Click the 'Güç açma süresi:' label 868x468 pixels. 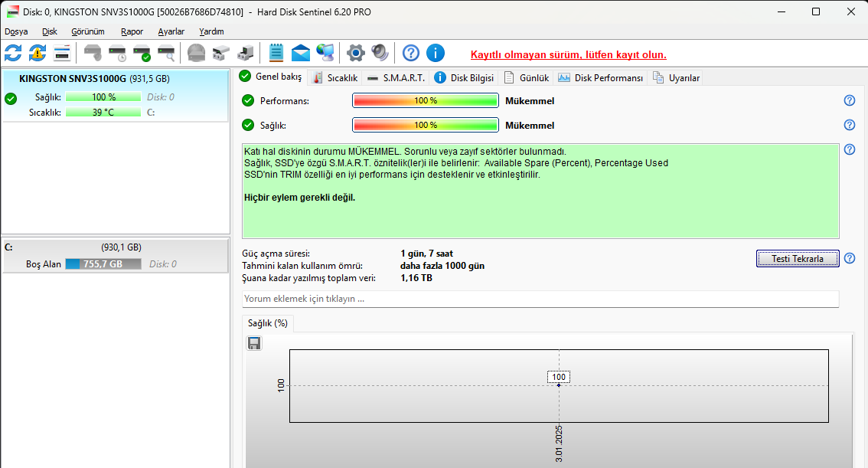coord(276,254)
